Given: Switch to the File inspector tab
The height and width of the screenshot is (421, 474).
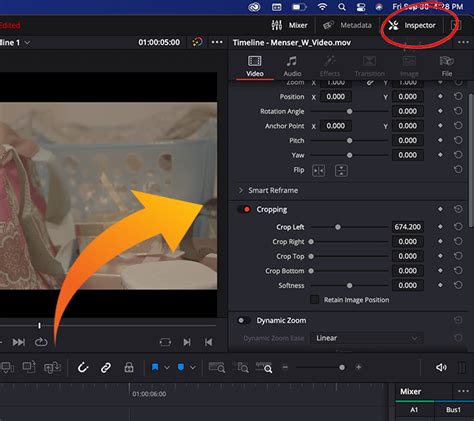Looking at the screenshot, I should [447, 66].
